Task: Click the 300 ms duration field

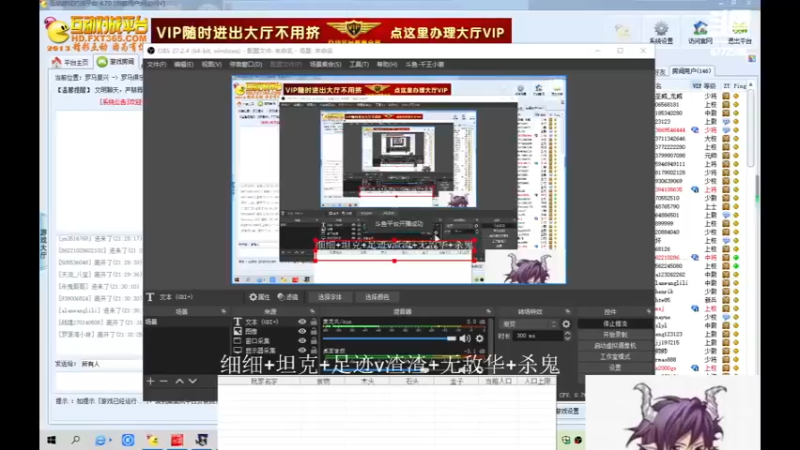Action: tap(538, 336)
